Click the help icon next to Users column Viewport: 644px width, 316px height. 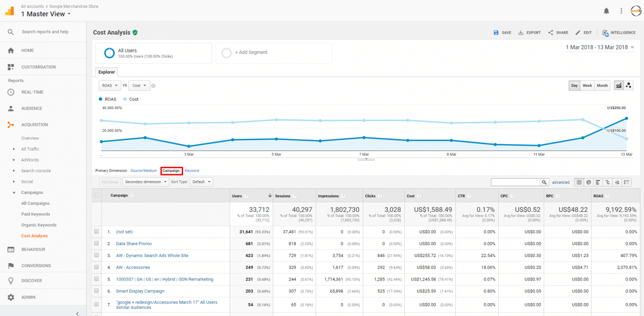[246, 196]
